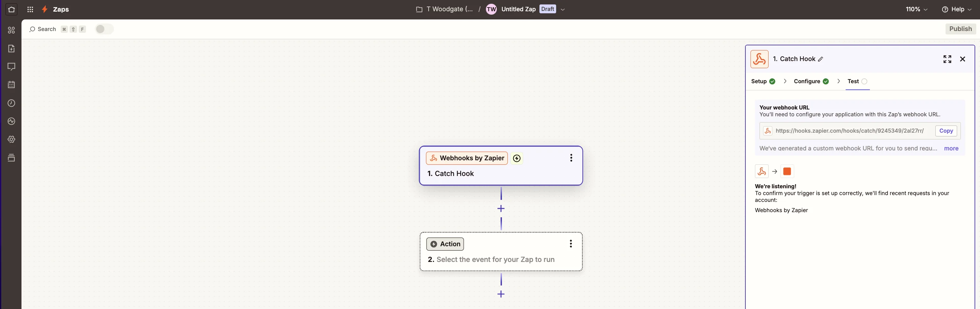Click the instant trigger bolt badge
Viewport: 980px width, 309px height.
[x=517, y=158]
